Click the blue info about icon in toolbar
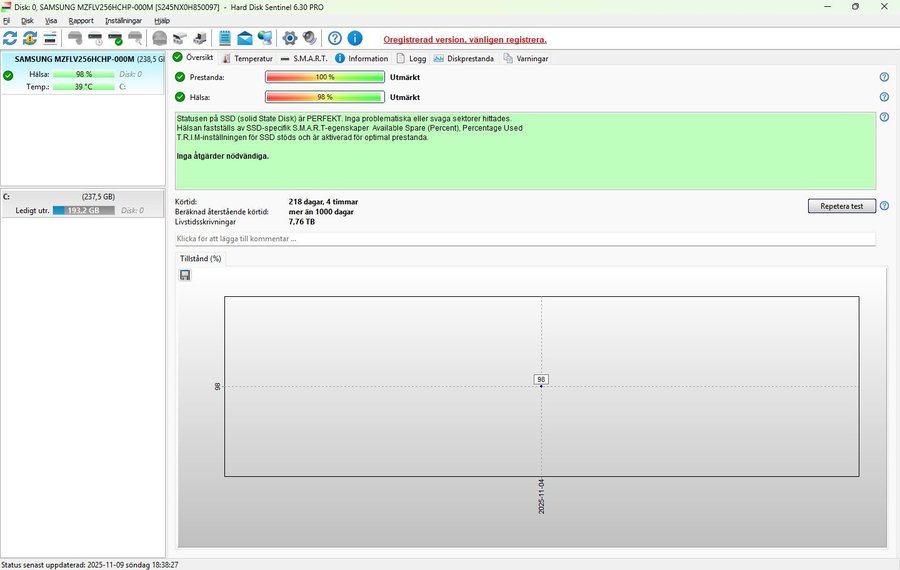This screenshot has width=900, height=570. [x=355, y=38]
